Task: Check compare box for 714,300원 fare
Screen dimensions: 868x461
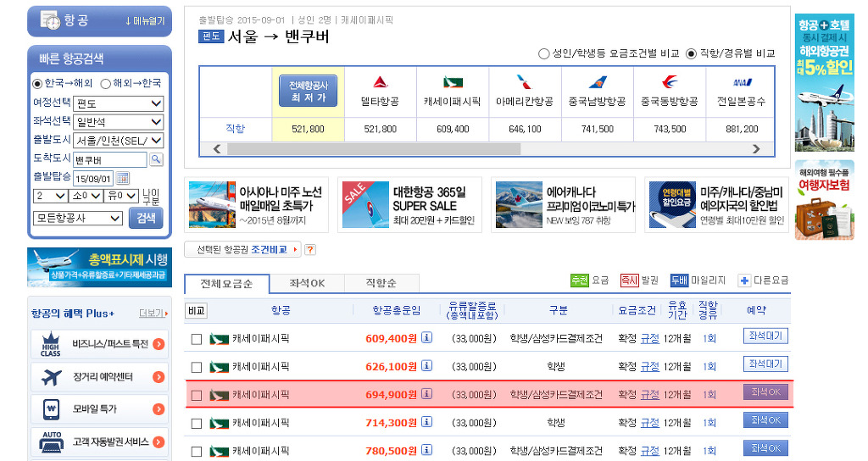Action: pos(197,424)
